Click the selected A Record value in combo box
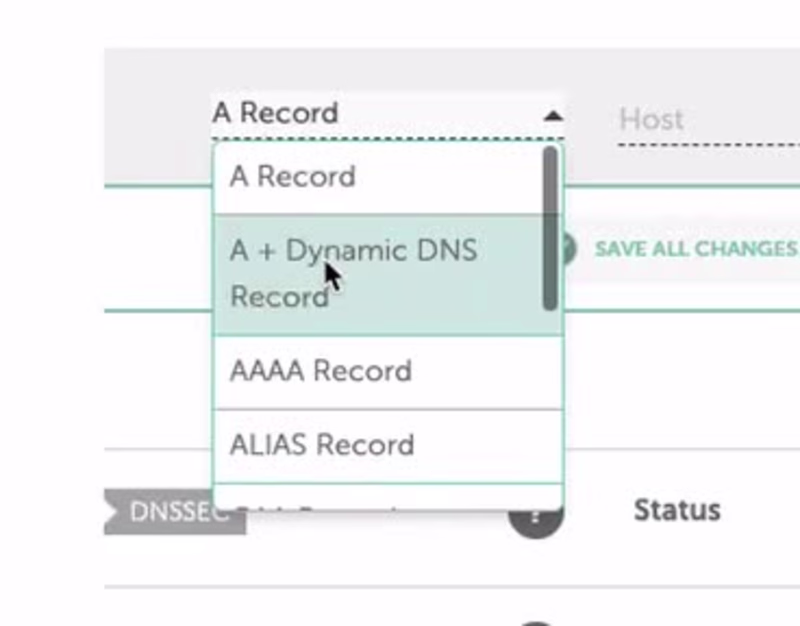 pyautogui.click(x=276, y=112)
